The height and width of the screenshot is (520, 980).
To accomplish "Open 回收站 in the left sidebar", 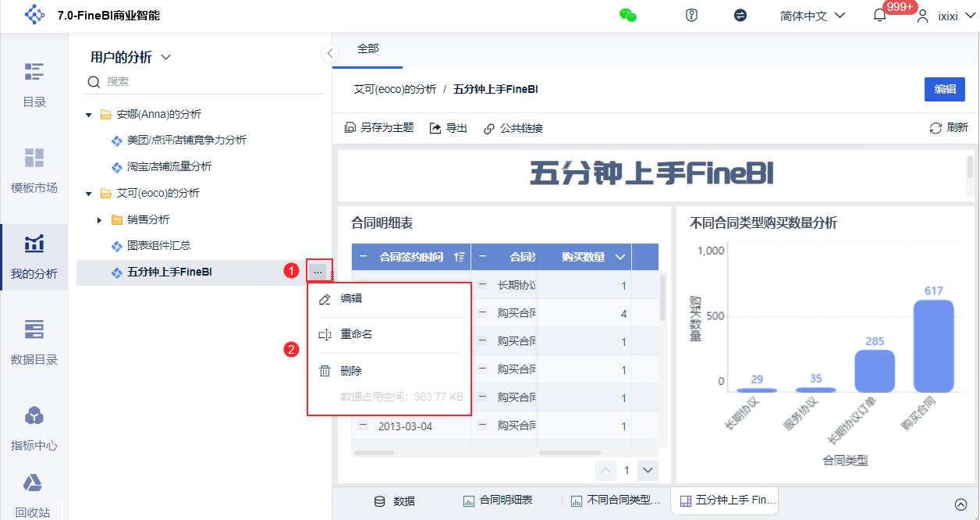I will coord(33,497).
